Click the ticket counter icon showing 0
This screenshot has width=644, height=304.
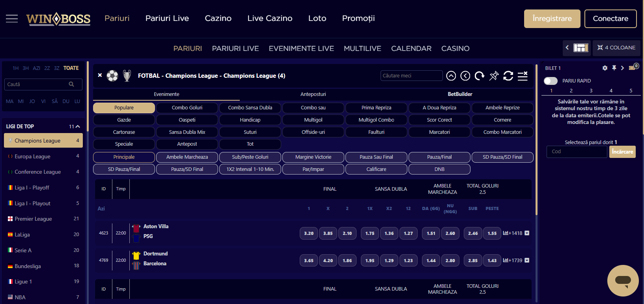pyautogui.click(x=633, y=68)
